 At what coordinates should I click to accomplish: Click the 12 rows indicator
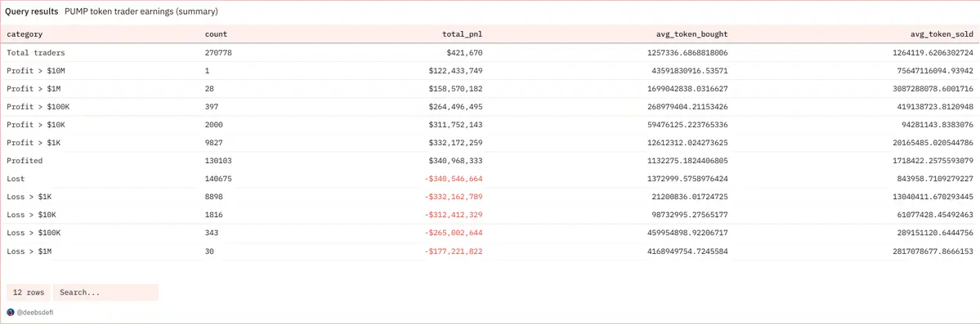point(28,292)
